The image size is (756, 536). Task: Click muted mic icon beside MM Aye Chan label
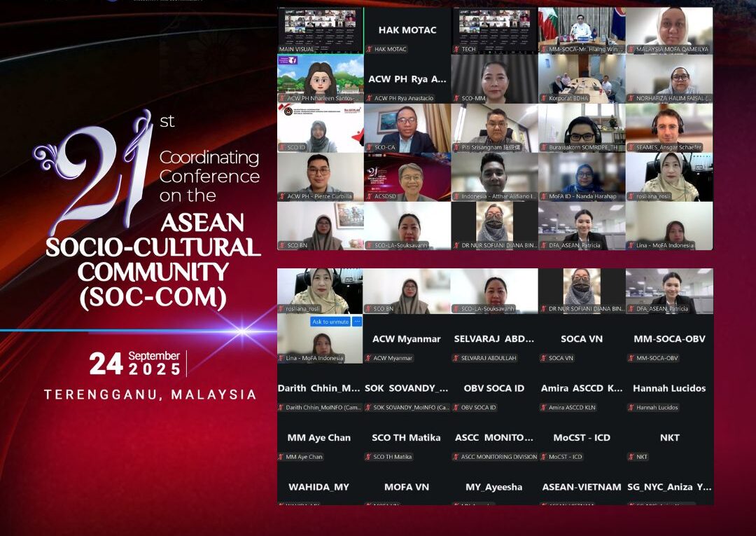281,457
